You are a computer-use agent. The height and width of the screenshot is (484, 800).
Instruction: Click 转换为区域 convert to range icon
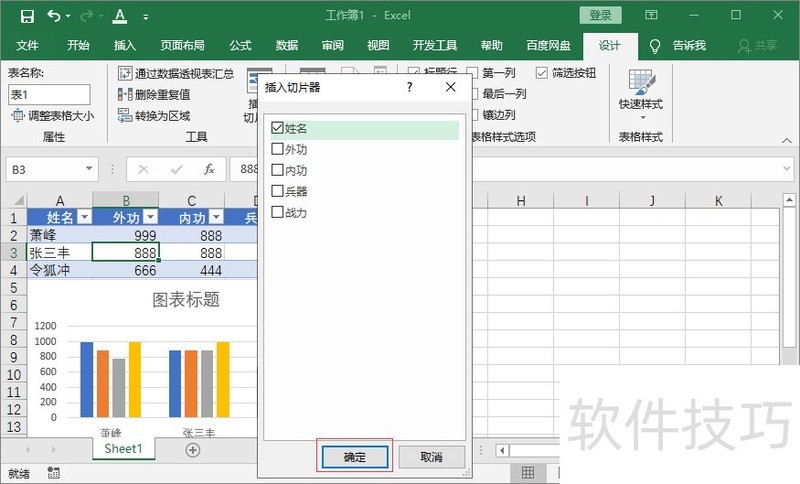tap(124, 115)
